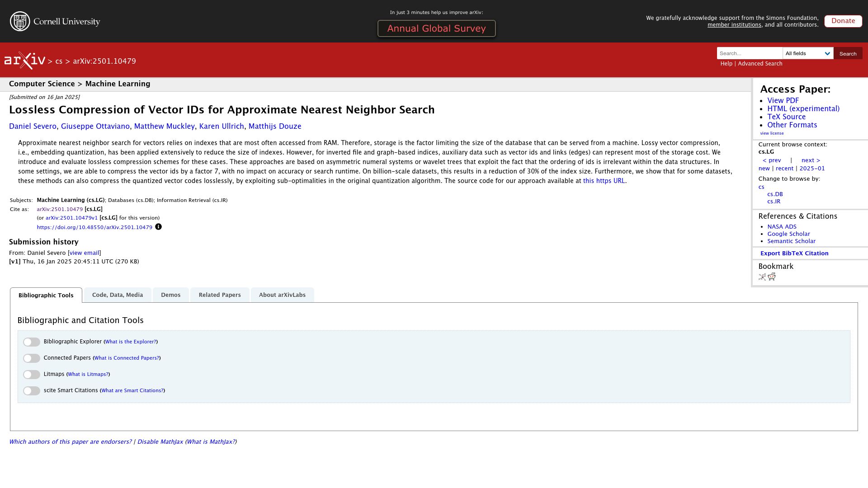The height and width of the screenshot is (488, 868).
Task: Open the Annual Global Survey button
Action: pos(437,28)
